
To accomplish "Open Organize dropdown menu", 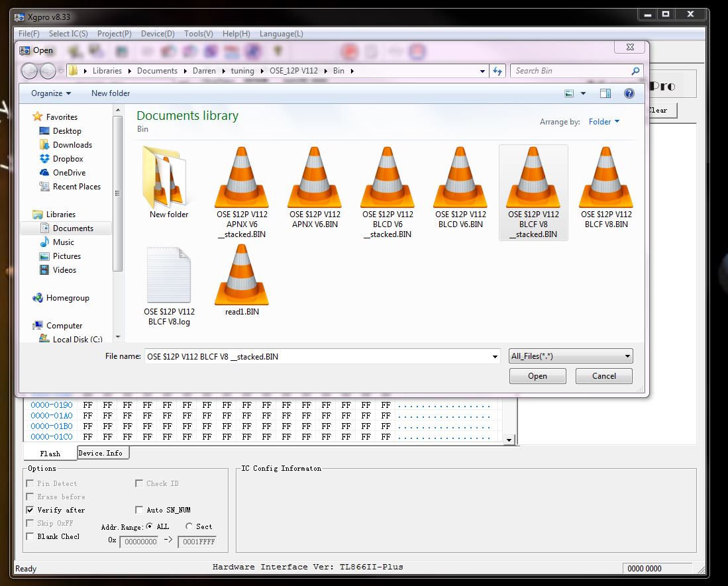I will pyautogui.click(x=51, y=93).
